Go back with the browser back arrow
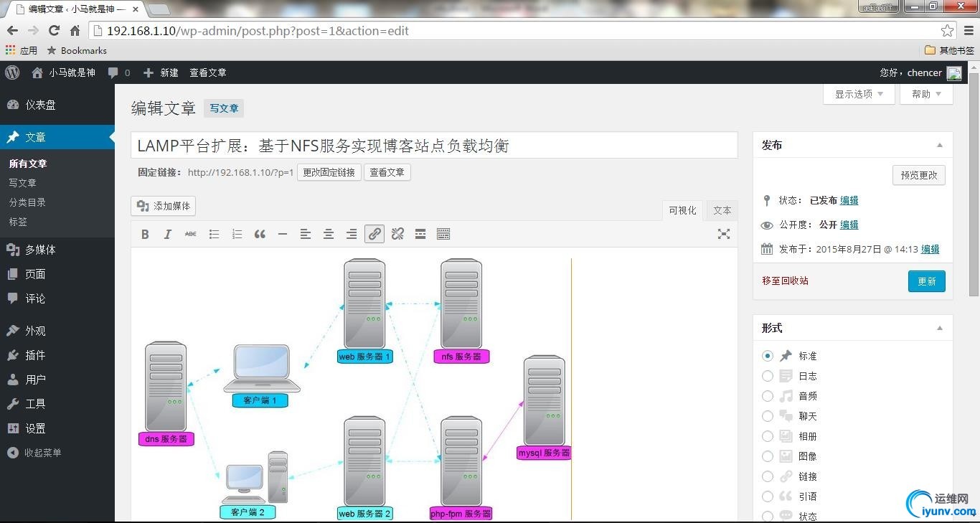980x523 pixels. pyautogui.click(x=12, y=31)
